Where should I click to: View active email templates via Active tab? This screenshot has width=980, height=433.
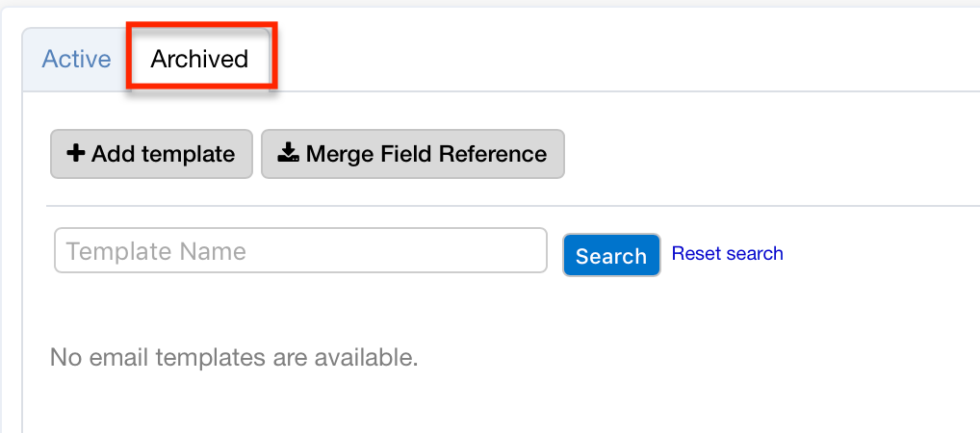click(76, 60)
